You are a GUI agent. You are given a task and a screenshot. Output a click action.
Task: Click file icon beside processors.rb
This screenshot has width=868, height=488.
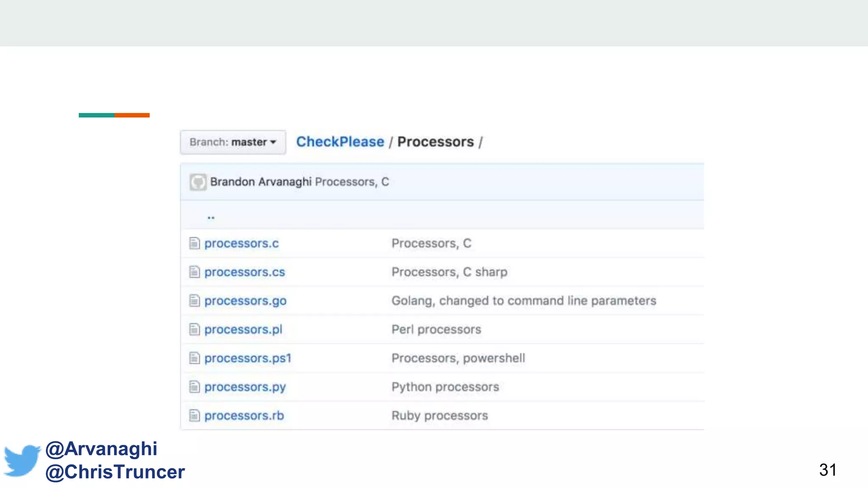click(x=194, y=416)
